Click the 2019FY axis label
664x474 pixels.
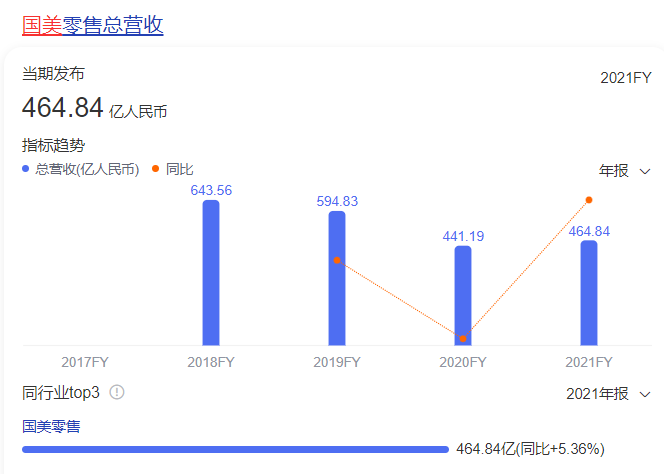pyautogui.click(x=337, y=362)
